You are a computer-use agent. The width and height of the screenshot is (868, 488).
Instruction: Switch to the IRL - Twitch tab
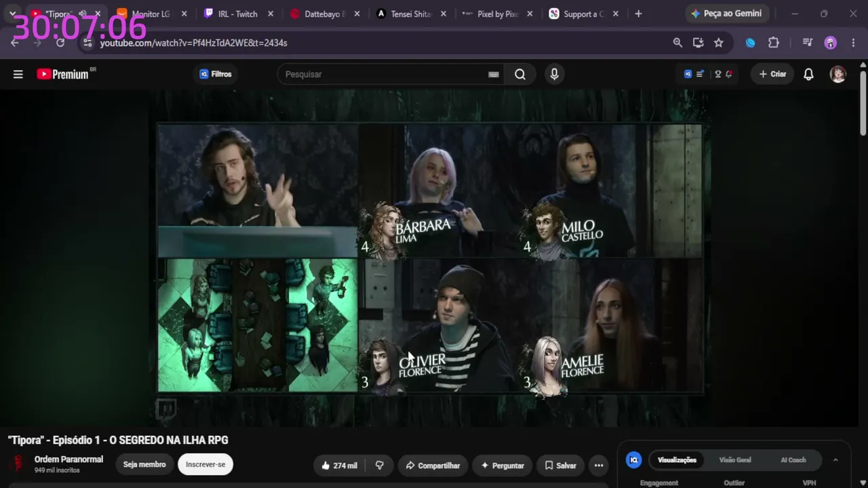pyautogui.click(x=237, y=14)
